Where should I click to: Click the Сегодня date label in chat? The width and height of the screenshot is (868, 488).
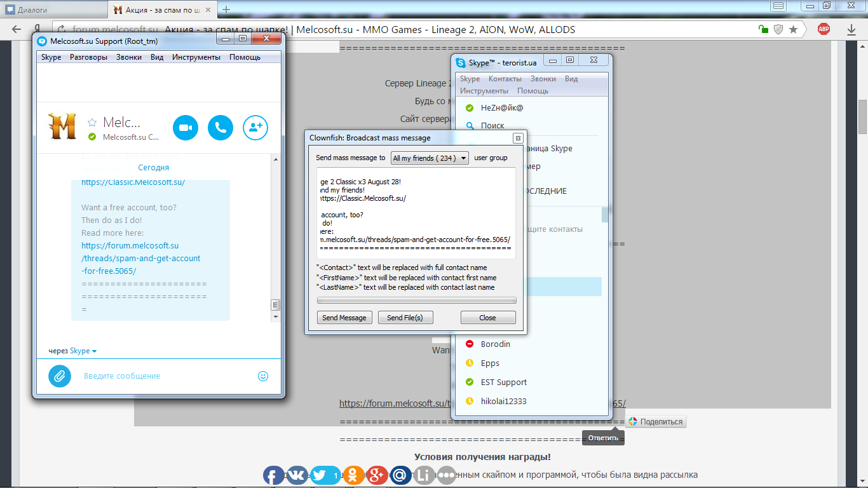point(154,168)
